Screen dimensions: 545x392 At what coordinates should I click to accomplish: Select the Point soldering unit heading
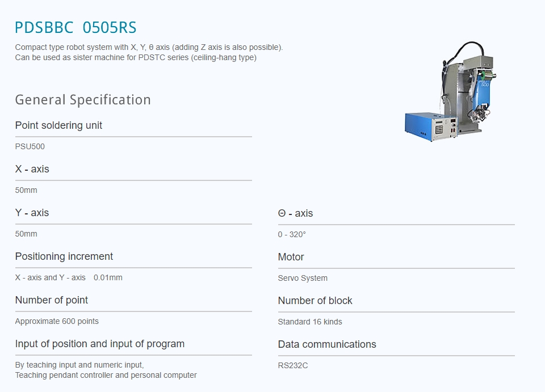point(58,125)
